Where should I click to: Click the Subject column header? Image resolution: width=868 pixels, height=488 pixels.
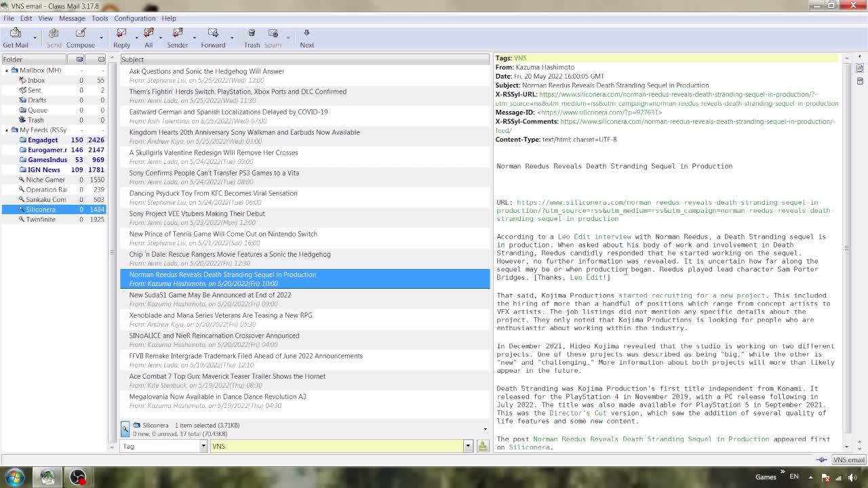[x=304, y=60]
